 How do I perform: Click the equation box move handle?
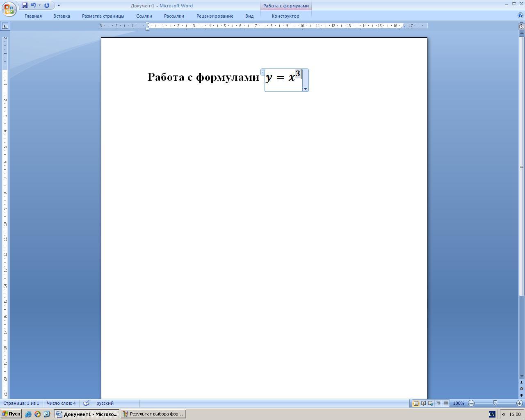262,72
